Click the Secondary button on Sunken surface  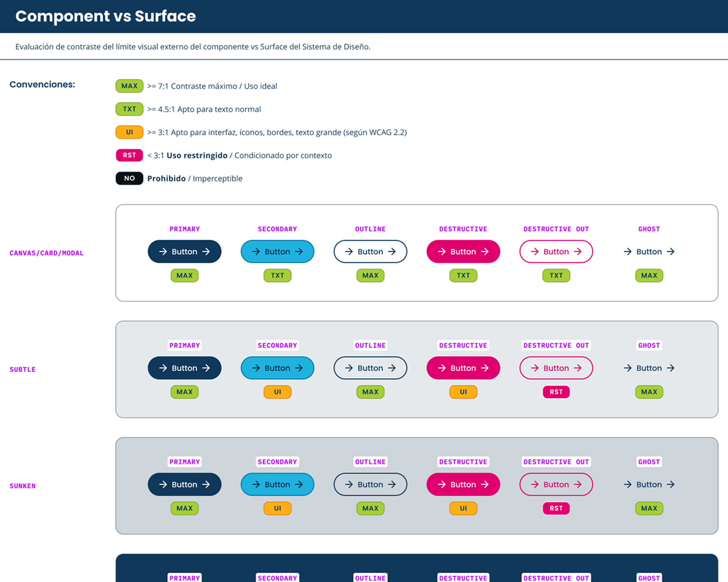coord(278,485)
